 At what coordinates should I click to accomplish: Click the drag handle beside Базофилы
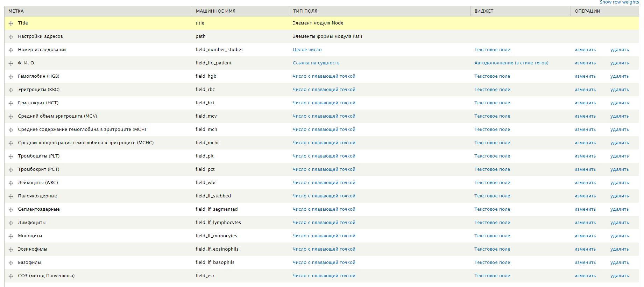[x=11, y=263]
